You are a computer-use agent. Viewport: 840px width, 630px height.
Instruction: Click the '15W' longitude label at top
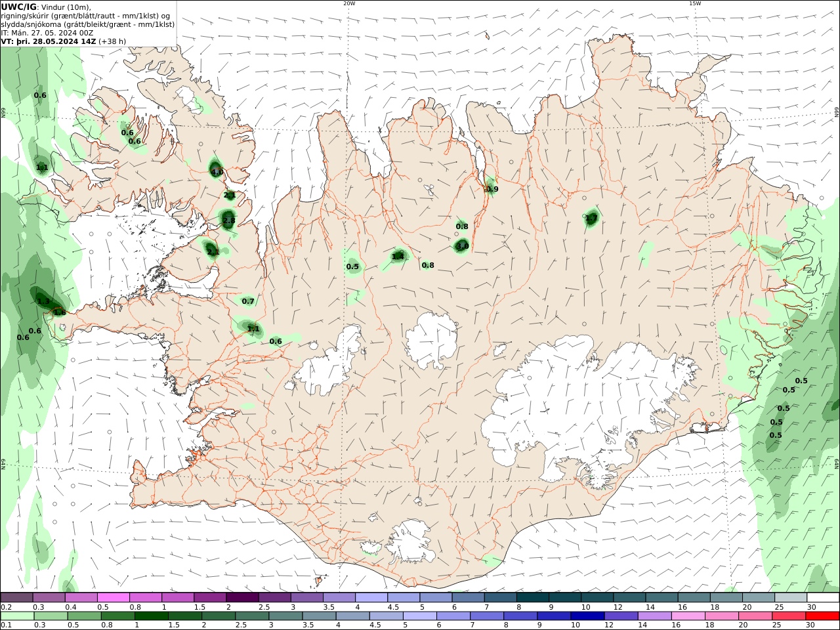[x=695, y=3]
